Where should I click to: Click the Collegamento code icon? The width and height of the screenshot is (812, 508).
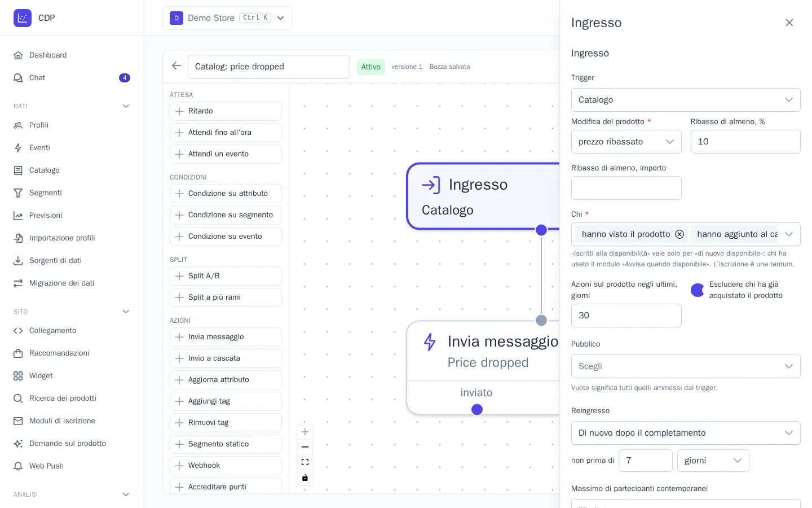[x=18, y=331]
